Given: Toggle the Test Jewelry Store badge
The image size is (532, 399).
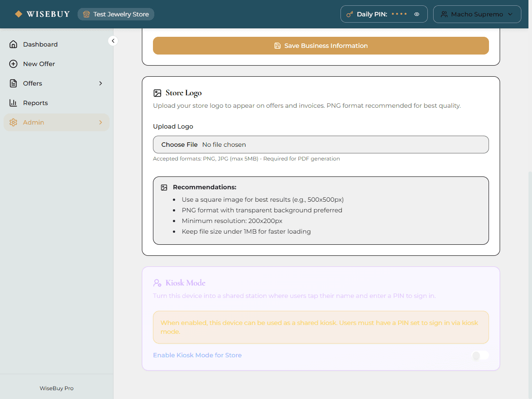Looking at the screenshot, I should pyautogui.click(x=116, y=14).
